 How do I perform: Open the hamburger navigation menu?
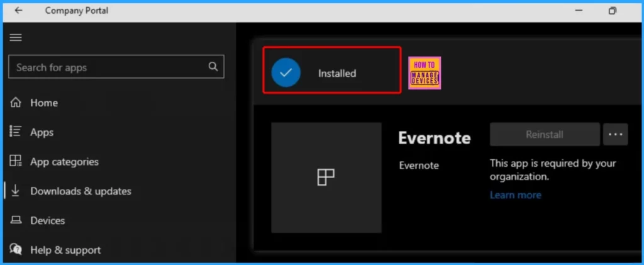[16, 38]
